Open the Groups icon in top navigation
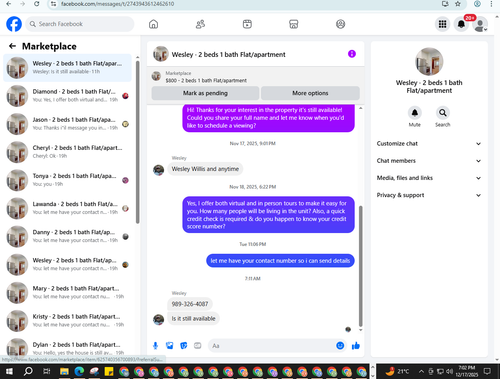 pyautogui.click(x=340, y=24)
